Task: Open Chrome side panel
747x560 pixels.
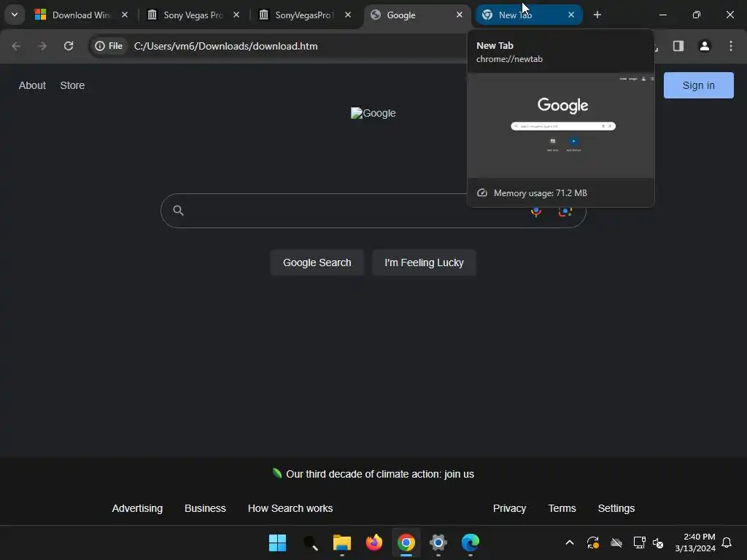Action: coord(678,46)
